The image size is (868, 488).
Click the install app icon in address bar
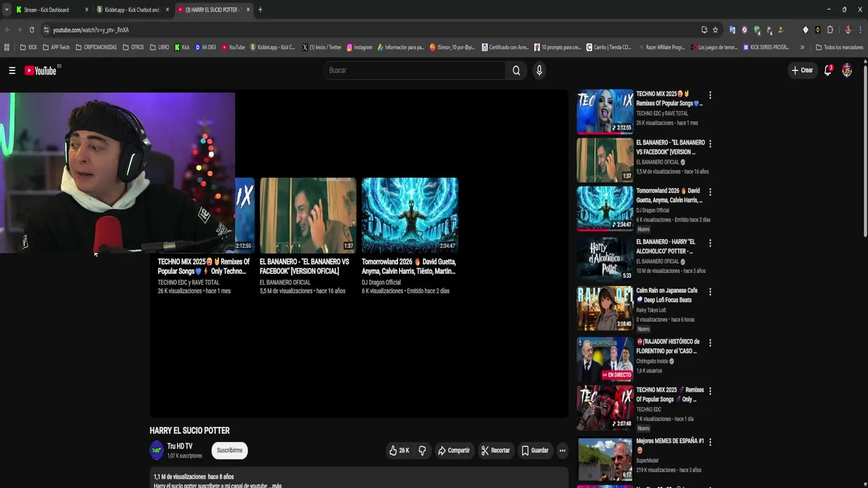click(704, 30)
